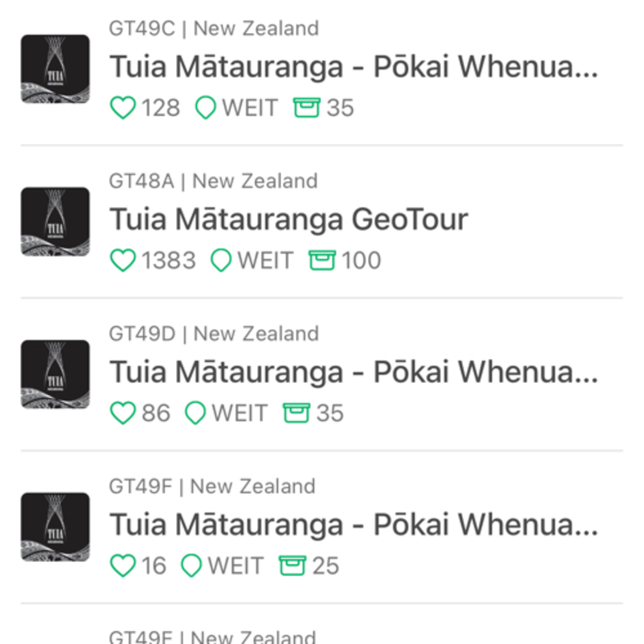The height and width of the screenshot is (644, 644).
Task: Open the GT49C Pōkai Whenua tour title
Action: [x=353, y=67]
